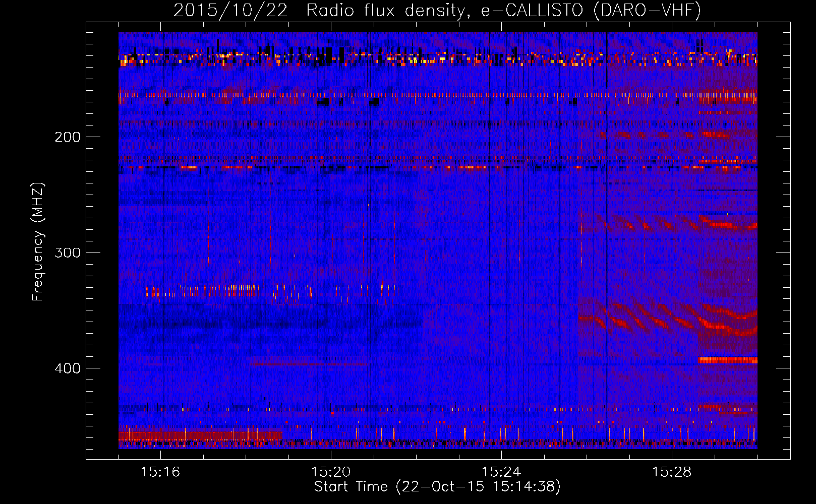Choose the 15:28 time tick label
Screen dimensions: 816x504
pyautogui.click(x=672, y=472)
